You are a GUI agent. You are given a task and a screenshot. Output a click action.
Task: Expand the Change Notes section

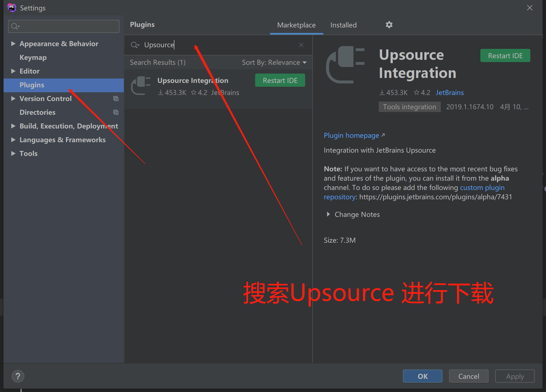pyautogui.click(x=328, y=214)
